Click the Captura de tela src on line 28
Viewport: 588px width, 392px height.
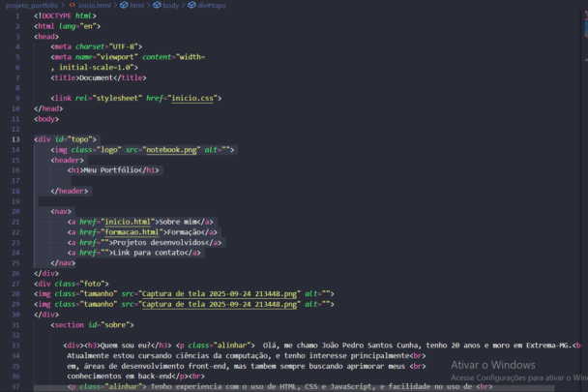pos(219,292)
